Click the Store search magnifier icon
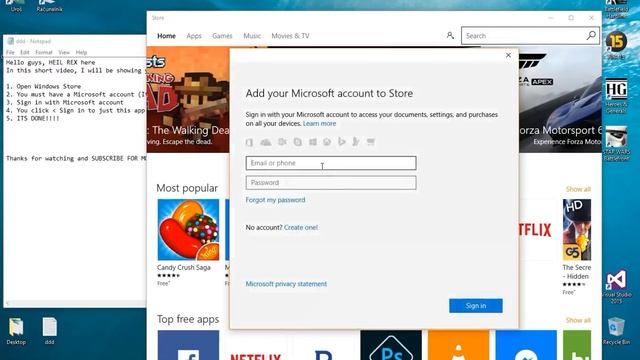The height and width of the screenshot is (360, 640). [591, 36]
